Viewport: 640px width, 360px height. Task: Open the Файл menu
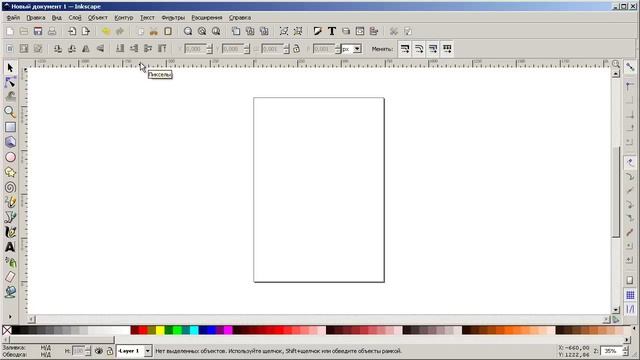[13, 18]
